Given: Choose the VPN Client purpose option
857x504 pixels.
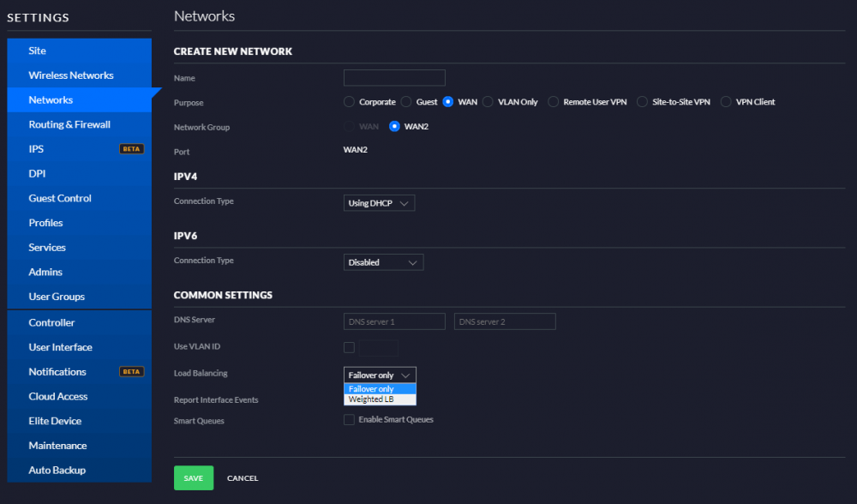Looking at the screenshot, I should tap(726, 102).
